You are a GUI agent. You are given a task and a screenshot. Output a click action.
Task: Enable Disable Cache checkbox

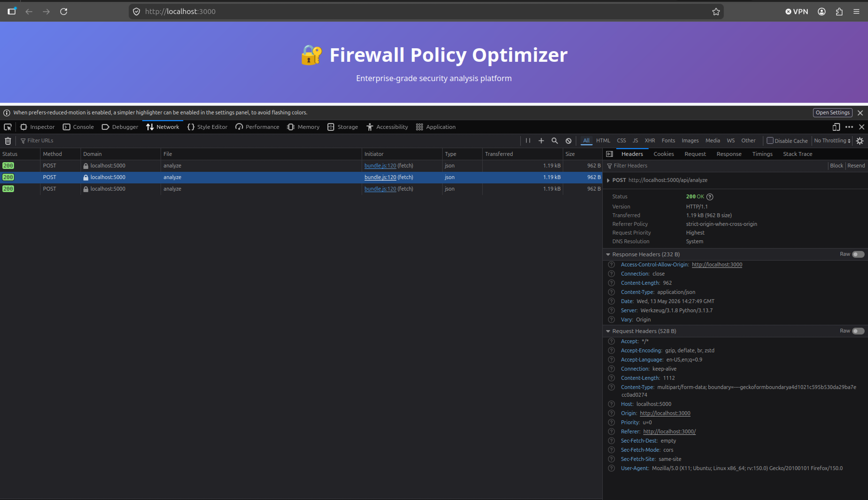pos(770,140)
